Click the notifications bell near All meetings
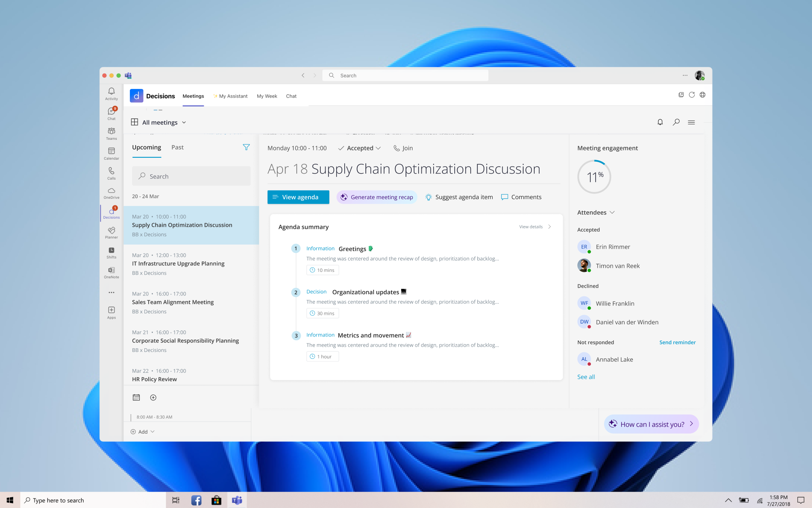Screen dimensions: 812x508 tap(660, 122)
